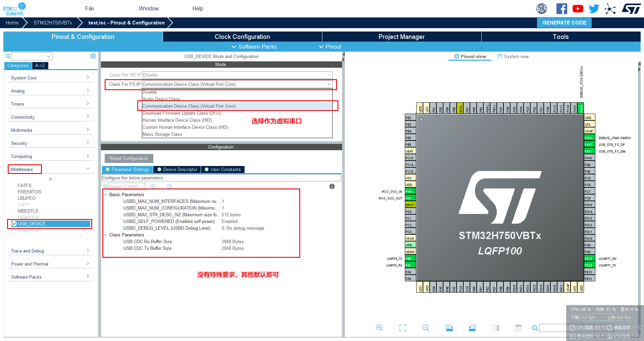Image resolution: width=644 pixels, height=341 pixels.
Task: Click the peripheral search magnifier icon
Action: pos(8,56)
